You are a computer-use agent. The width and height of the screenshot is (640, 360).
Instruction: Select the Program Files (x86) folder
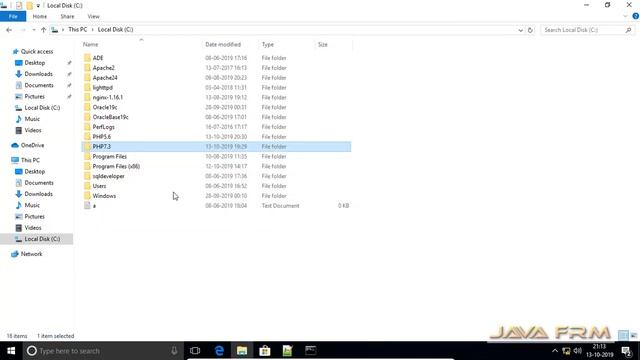click(116, 166)
